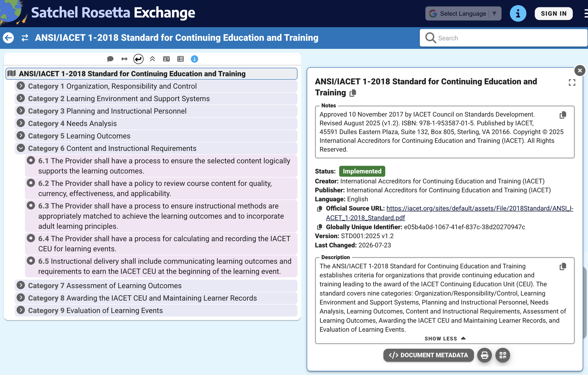
Task: Click the bullet icon for item 6.4
Action: tap(31, 238)
